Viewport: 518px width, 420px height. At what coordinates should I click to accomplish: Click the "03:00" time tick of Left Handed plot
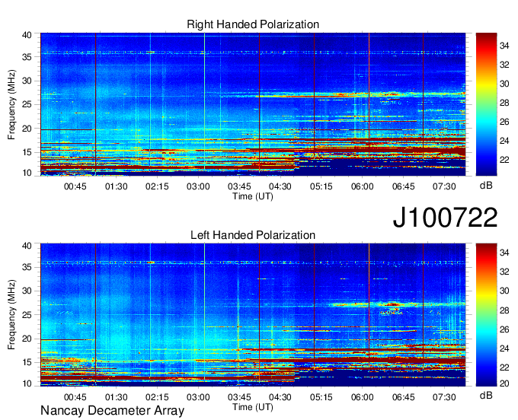(198, 397)
